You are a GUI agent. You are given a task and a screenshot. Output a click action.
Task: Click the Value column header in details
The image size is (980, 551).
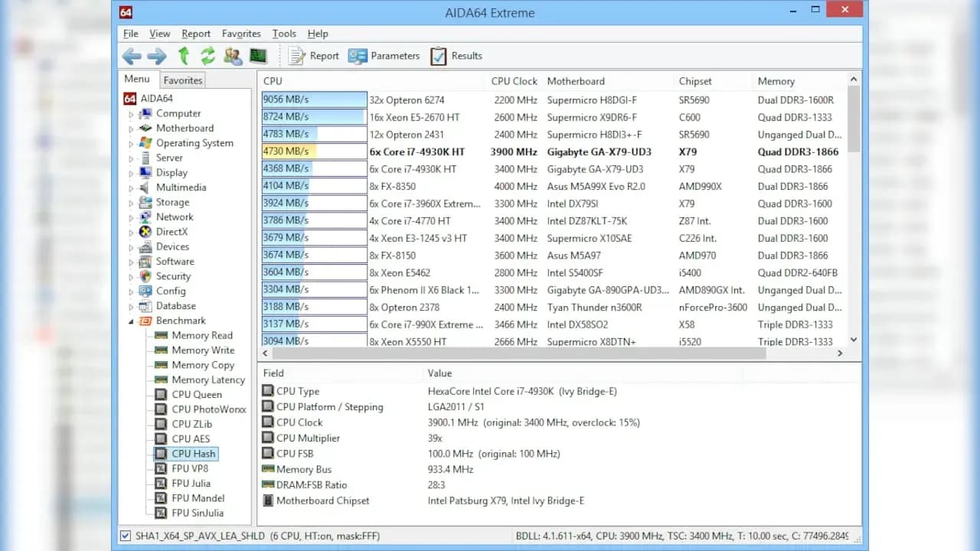439,373
